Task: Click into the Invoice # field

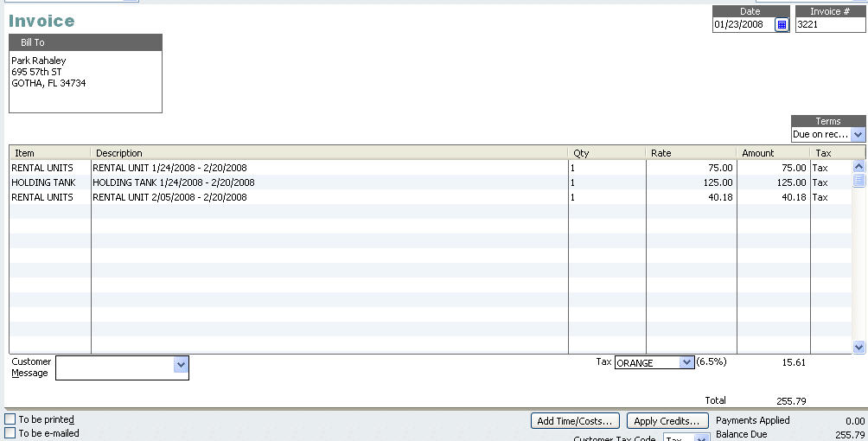Action: [x=829, y=25]
